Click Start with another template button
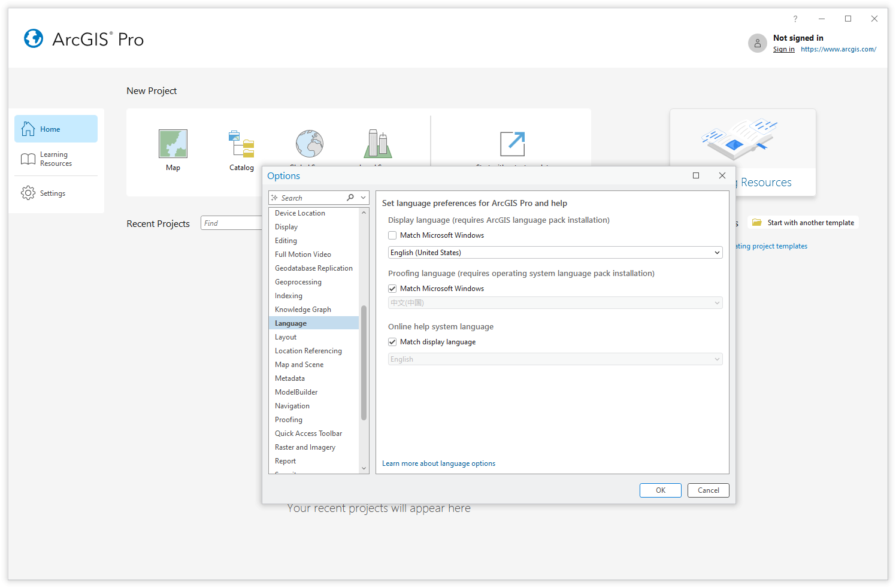The height and width of the screenshot is (588, 896). [x=803, y=222]
